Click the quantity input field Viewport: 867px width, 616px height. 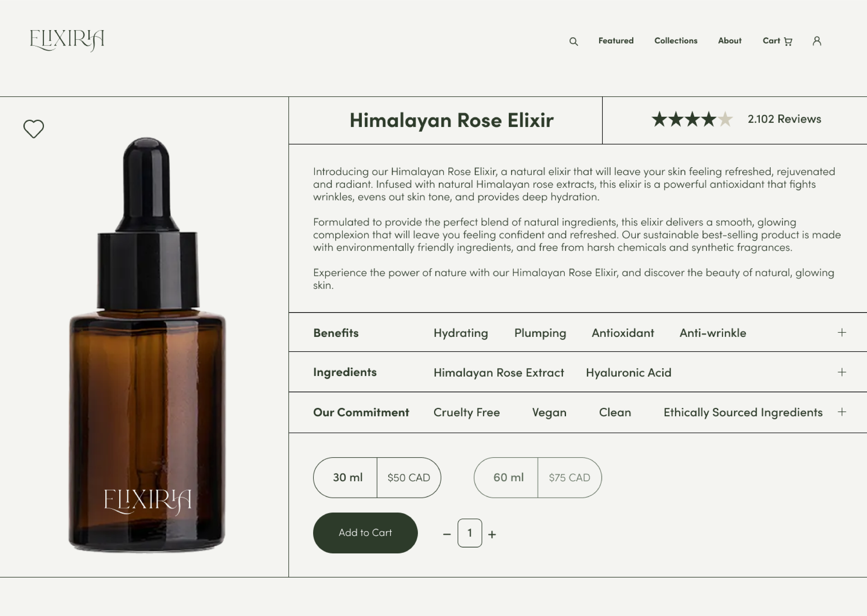(470, 533)
